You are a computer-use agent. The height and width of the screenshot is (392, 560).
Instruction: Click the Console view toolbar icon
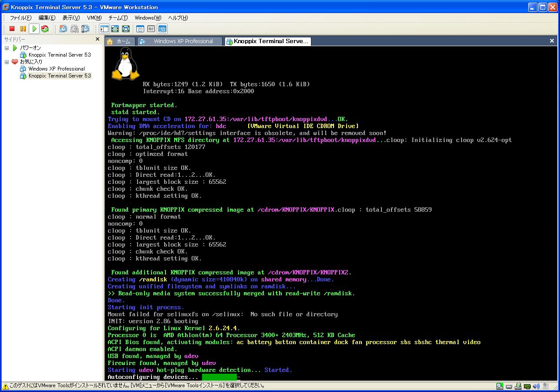click(x=162, y=29)
